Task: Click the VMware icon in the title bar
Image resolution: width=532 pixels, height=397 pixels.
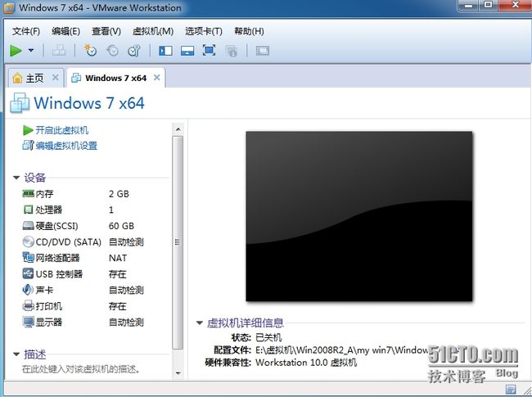Action: 8,7
